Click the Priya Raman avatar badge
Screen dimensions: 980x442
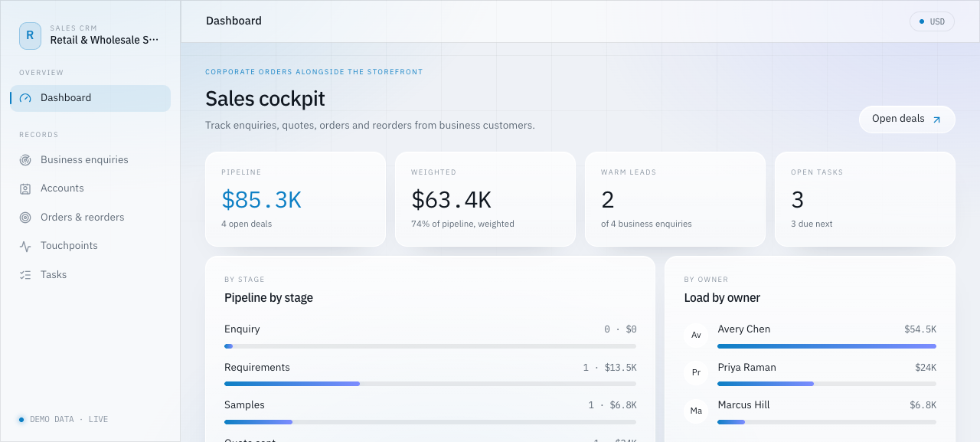696,373
